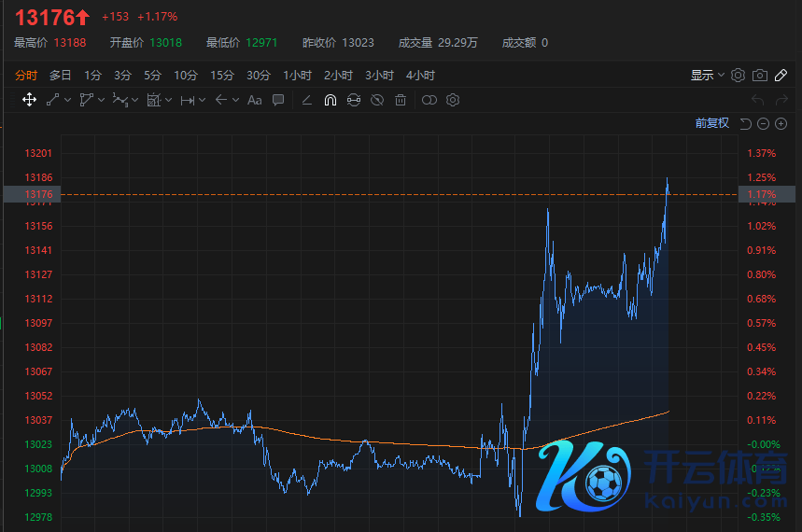This screenshot has height=532, width=802.
Task: Add a text annotation with Aa tool
Action: point(254,100)
